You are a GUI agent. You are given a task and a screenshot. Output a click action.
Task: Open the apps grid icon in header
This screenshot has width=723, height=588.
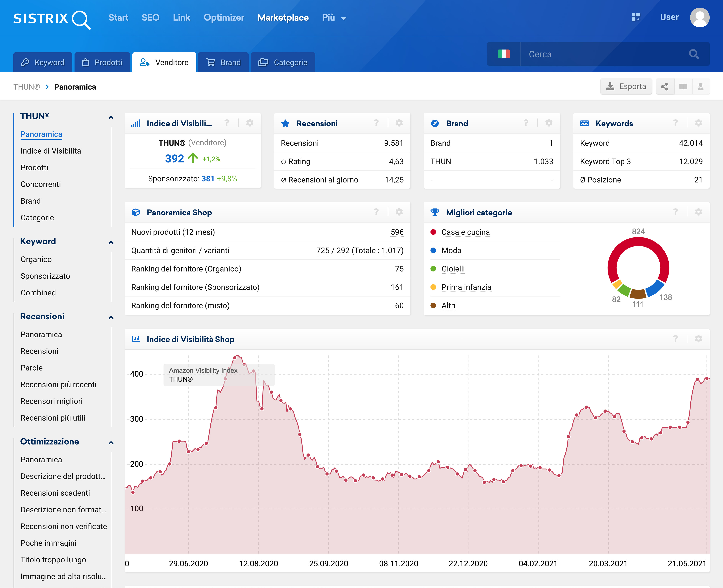(636, 17)
